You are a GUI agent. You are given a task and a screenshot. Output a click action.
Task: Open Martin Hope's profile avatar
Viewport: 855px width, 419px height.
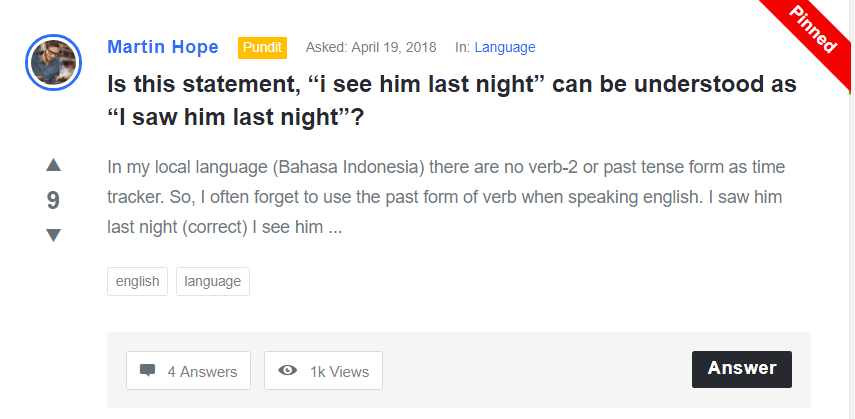52,62
